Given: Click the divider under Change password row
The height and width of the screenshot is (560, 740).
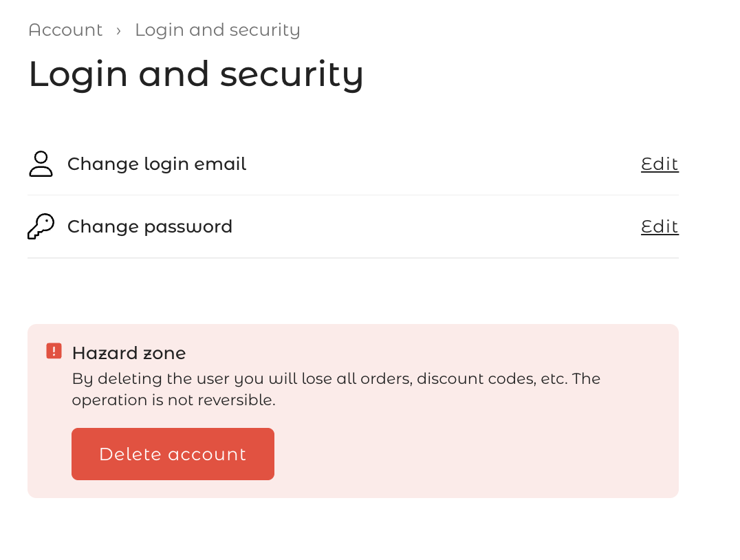Looking at the screenshot, I should coord(353,258).
